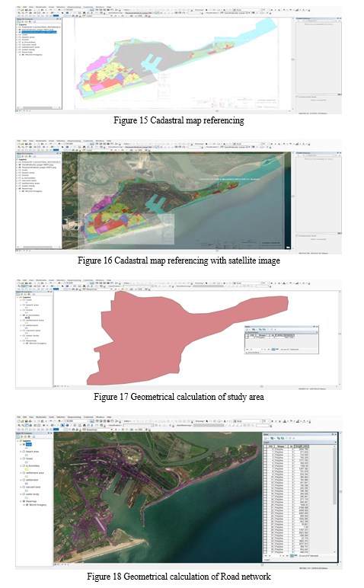
Task: Click the beach area symbol swatch in Figure 18
Action: [26, 455]
